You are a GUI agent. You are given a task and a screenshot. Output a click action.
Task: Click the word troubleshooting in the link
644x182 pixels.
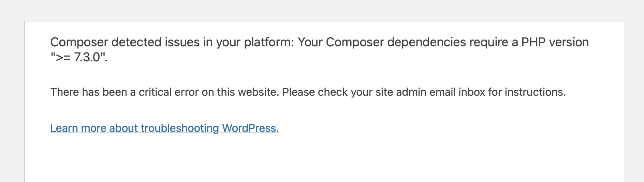180,128
